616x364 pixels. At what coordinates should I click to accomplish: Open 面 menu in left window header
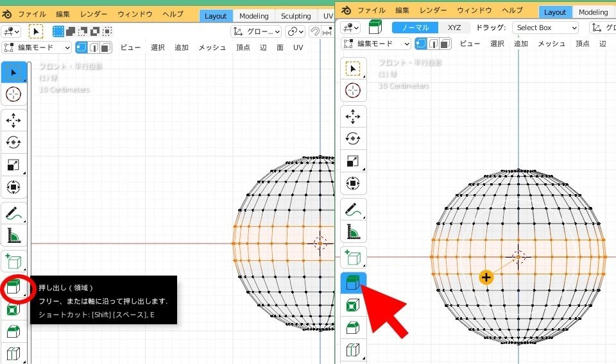(280, 47)
